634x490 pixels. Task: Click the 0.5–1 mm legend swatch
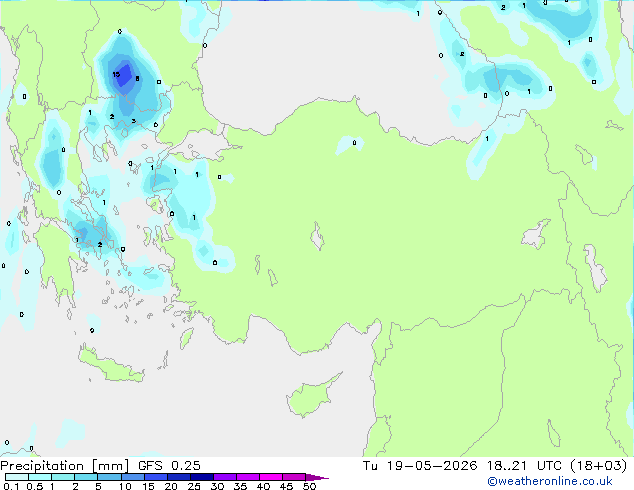tap(40, 477)
